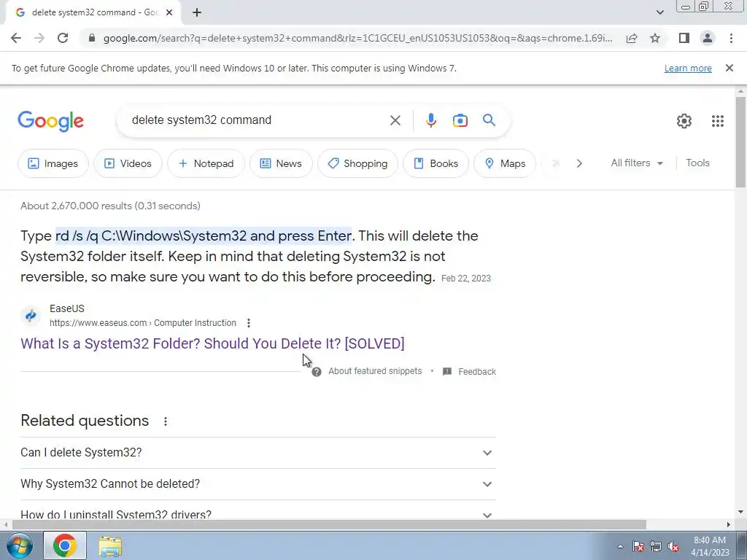Open options menu beside EaseUS URL
747x560 pixels.
point(248,323)
